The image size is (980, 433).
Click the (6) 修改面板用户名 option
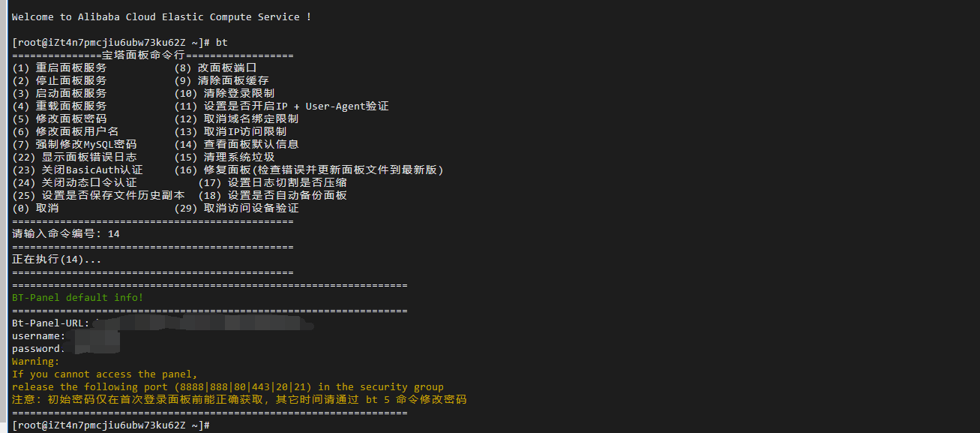(x=65, y=131)
